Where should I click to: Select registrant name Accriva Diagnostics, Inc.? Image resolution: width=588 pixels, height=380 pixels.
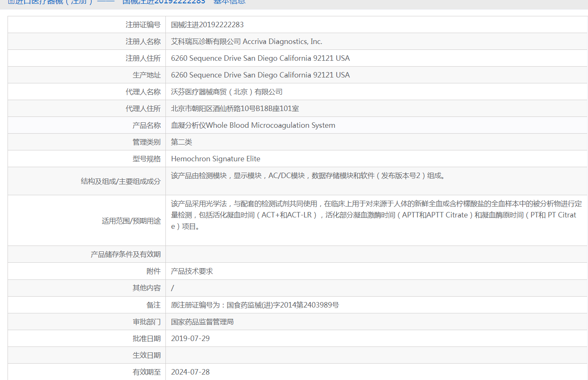tap(283, 41)
